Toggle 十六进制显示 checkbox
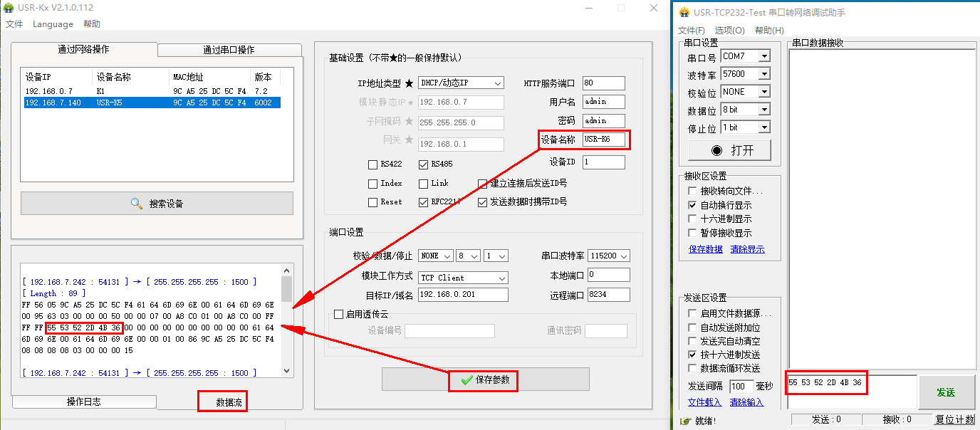 pos(692,219)
